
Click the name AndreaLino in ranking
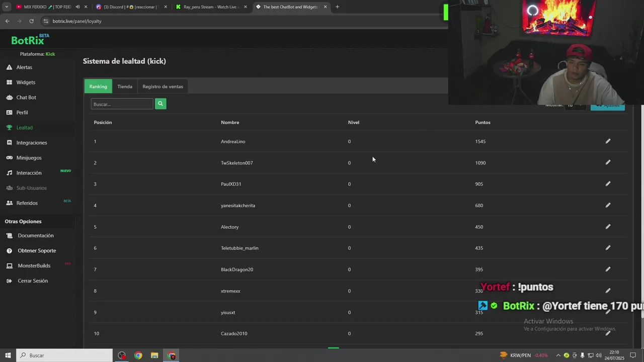point(233,142)
